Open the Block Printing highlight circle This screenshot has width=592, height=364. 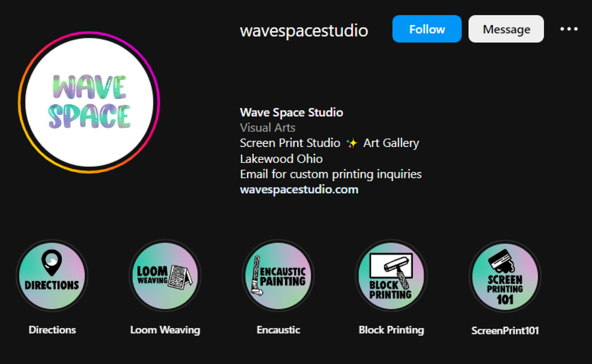point(391,276)
